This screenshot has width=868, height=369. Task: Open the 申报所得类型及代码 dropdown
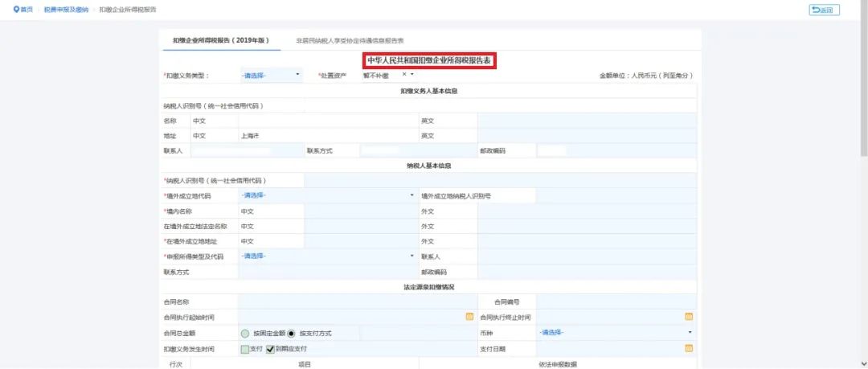tap(328, 256)
